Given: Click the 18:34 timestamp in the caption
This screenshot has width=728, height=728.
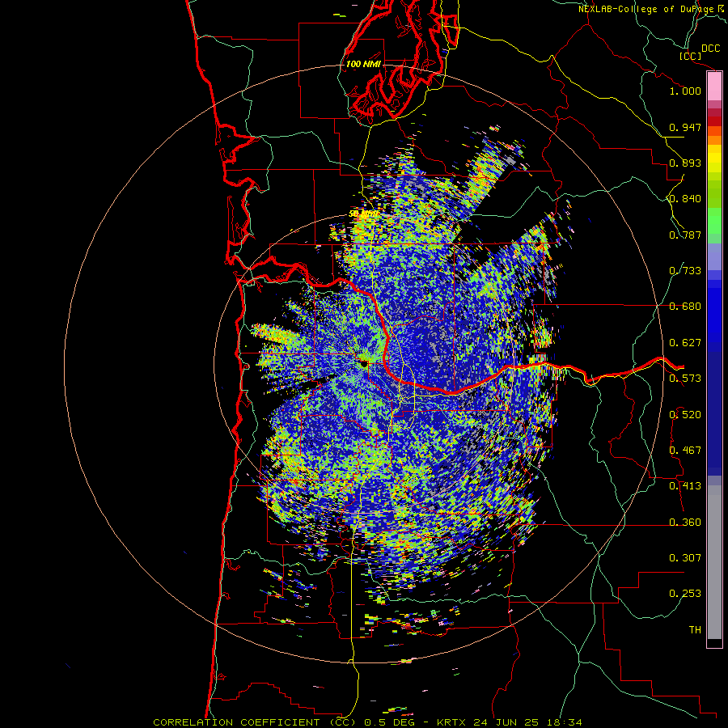Looking at the screenshot, I should [x=563, y=722].
